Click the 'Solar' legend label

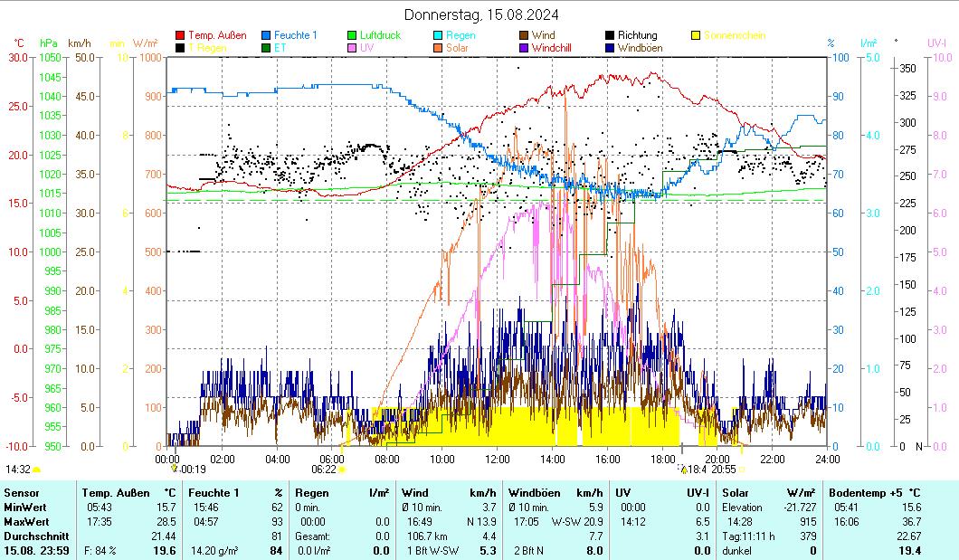(457, 48)
